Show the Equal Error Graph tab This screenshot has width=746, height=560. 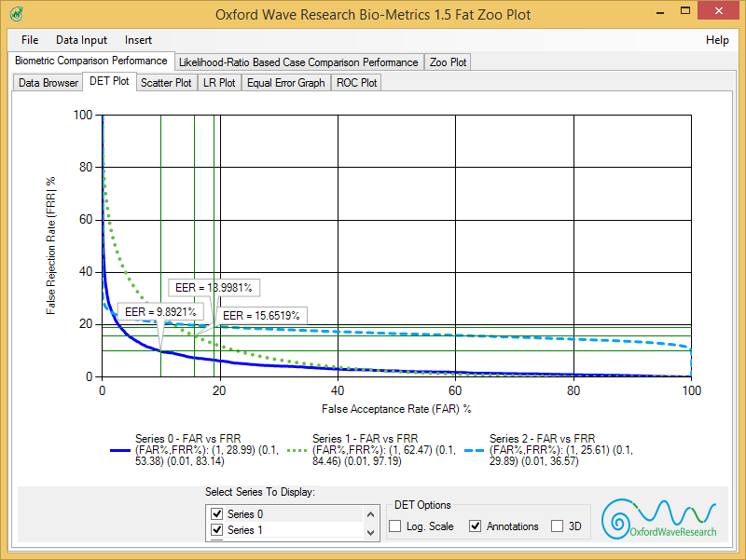pyautogui.click(x=286, y=83)
